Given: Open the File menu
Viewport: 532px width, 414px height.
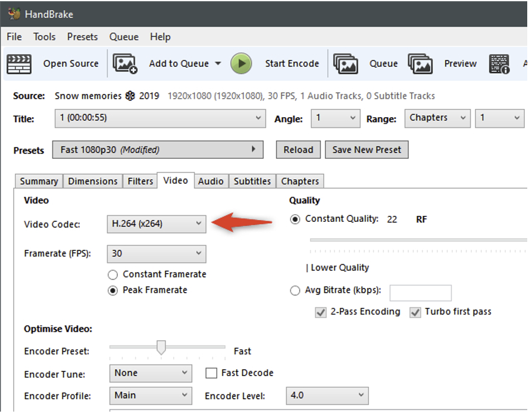Looking at the screenshot, I should point(14,37).
